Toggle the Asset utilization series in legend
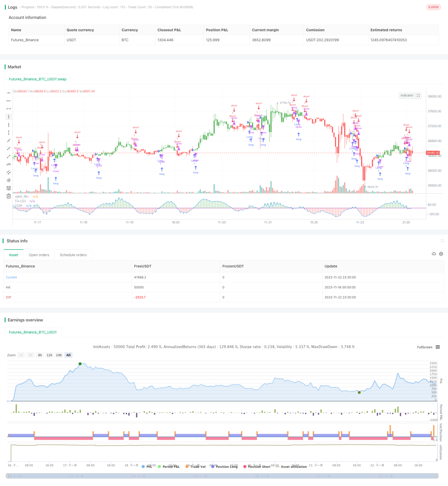 (x=291, y=466)
